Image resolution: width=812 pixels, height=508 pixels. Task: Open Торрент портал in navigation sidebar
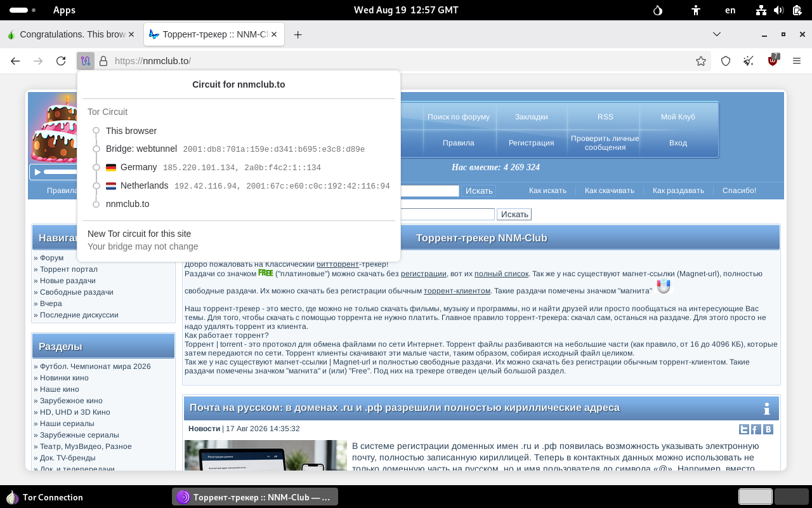(69, 269)
